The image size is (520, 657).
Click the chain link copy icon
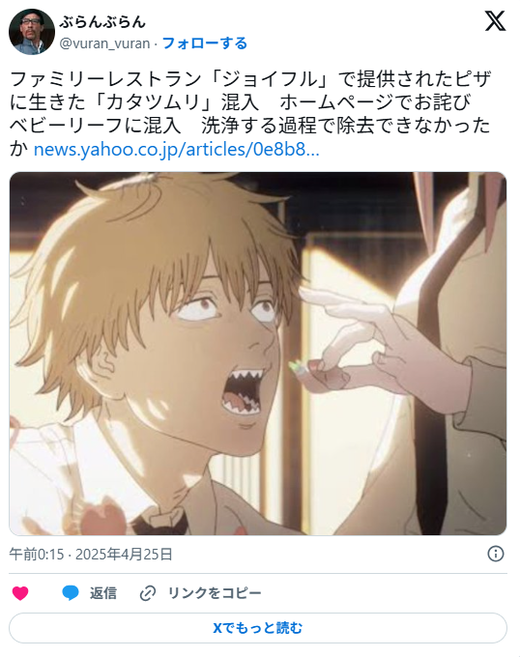click(147, 593)
